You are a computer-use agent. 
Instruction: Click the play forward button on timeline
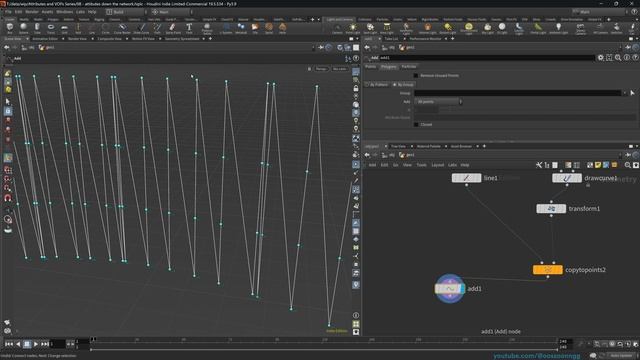pyautogui.click(x=36, y=344)
